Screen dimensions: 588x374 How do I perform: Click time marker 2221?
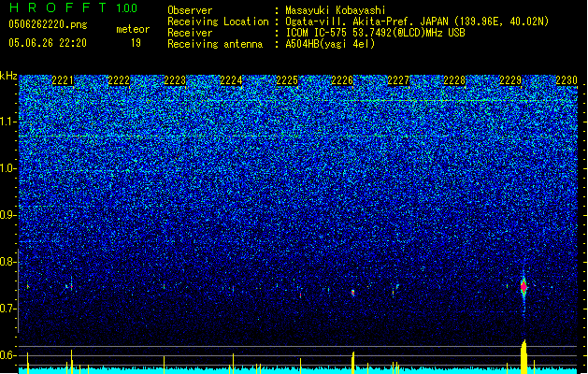63,80
